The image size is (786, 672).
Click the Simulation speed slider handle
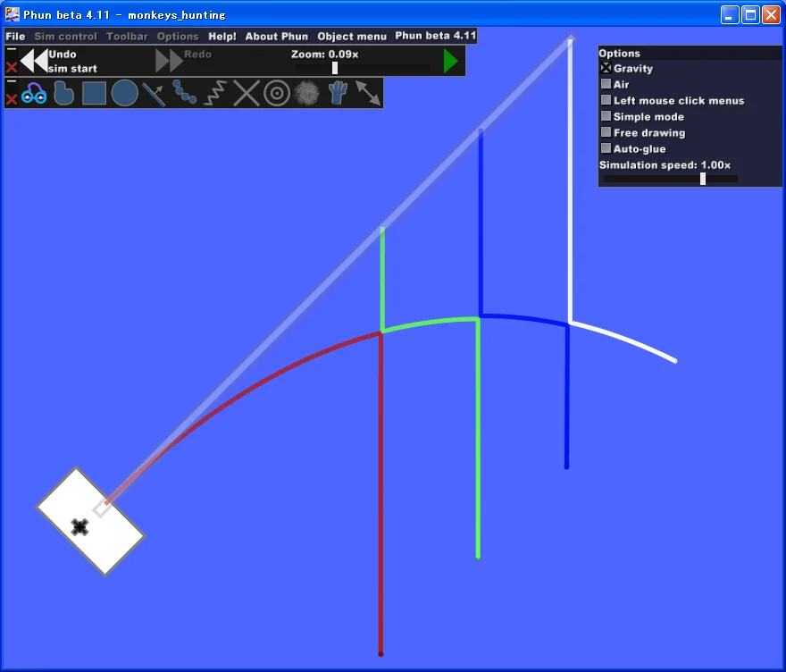[x=703, y=179]
